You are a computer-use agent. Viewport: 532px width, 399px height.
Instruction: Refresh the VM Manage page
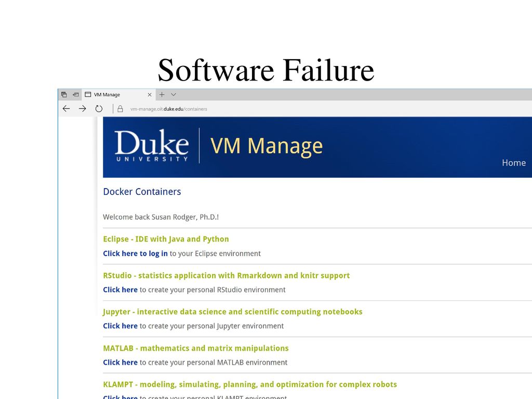(99, 109)
